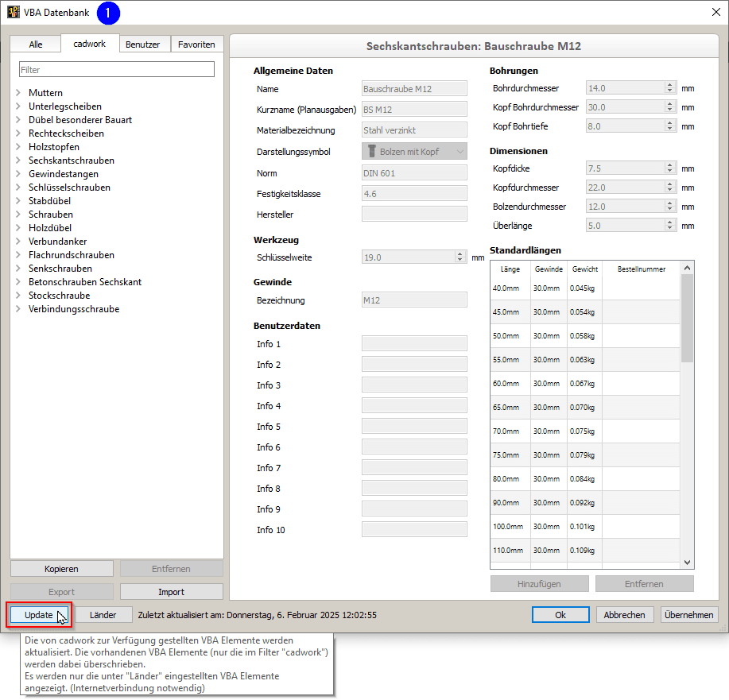Click the Import button
Viewport: 729px width, 700px height.
(x=171, y=592)
